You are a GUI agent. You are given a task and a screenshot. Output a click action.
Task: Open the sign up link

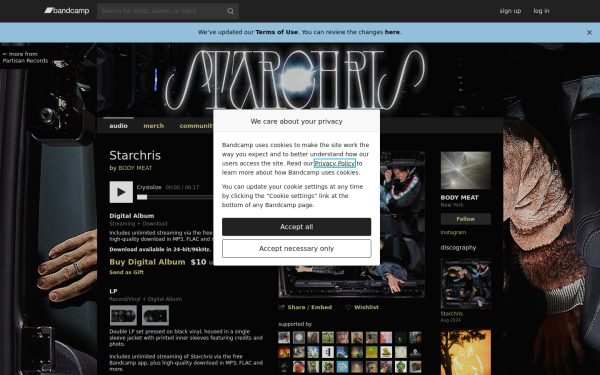click(x=510, y=11)
